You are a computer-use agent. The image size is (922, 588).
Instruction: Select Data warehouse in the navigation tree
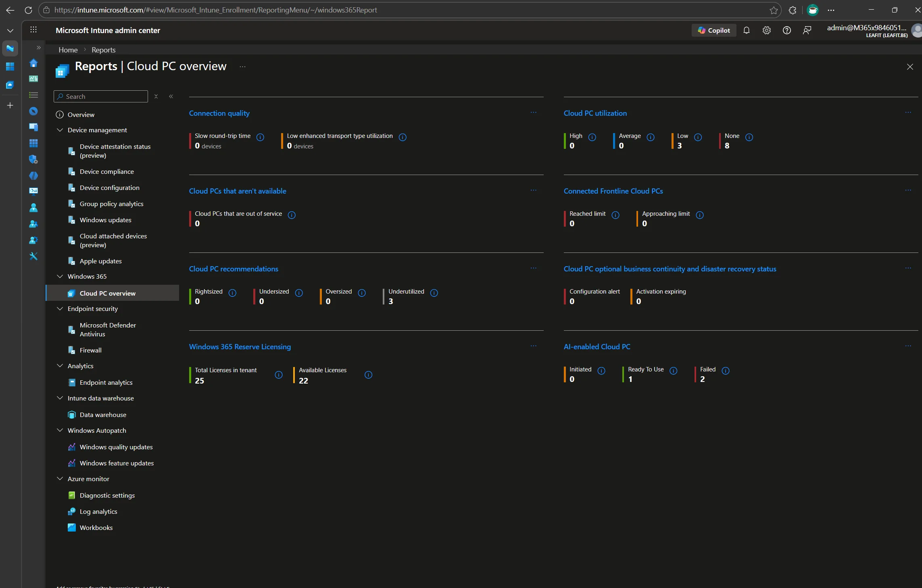point(102,415)
